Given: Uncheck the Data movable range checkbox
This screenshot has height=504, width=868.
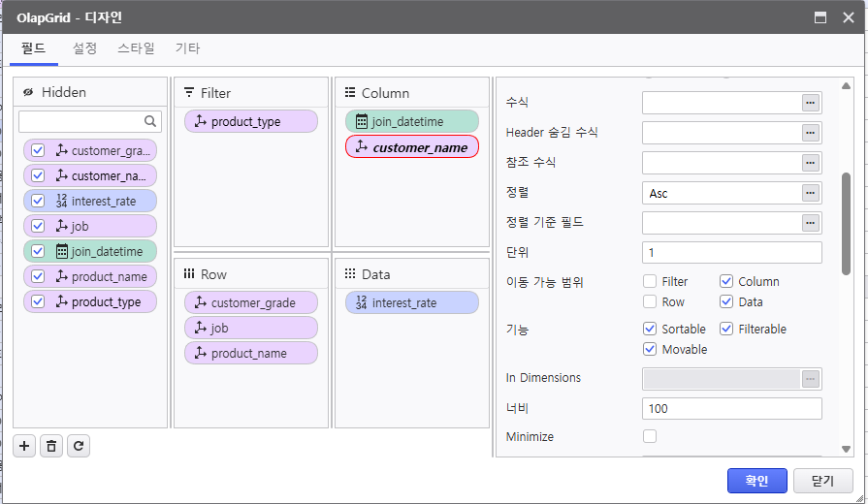Looking at the screenshot, I should pyautogui.click(x=726, y=301).
